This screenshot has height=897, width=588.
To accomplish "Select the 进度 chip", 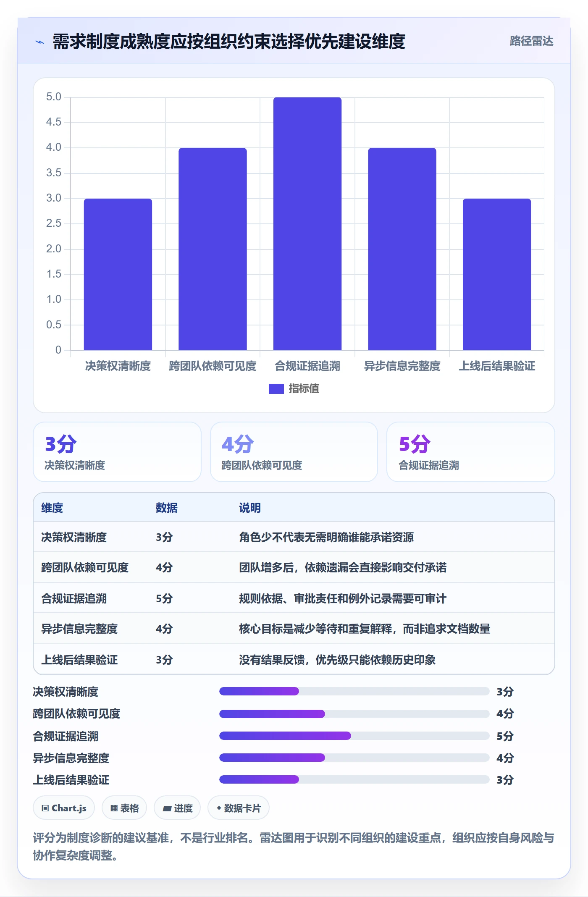I will point(177,808).
